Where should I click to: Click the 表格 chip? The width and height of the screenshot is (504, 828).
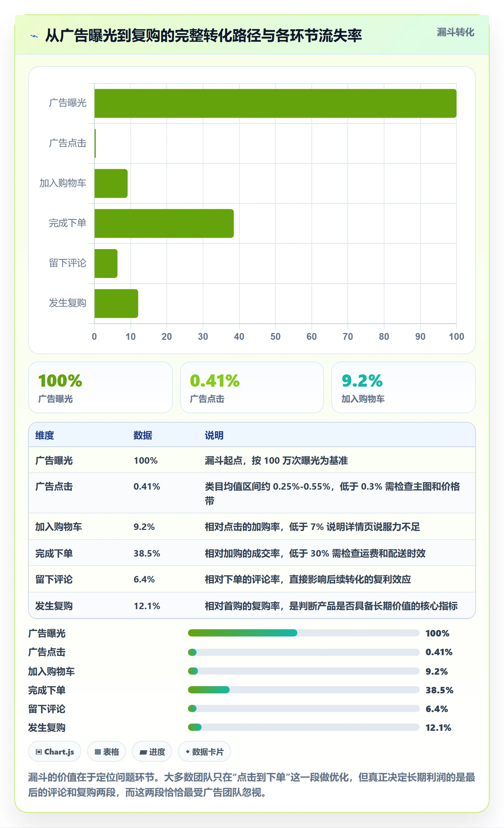pos(107,752)
